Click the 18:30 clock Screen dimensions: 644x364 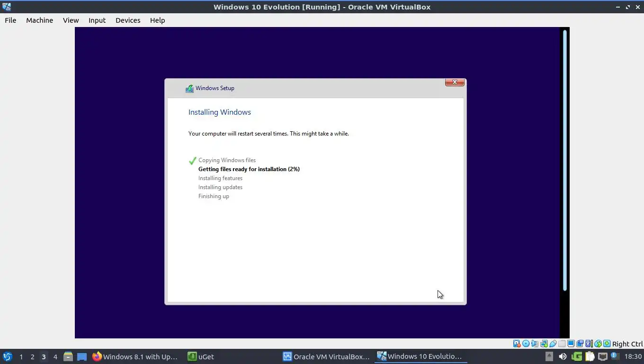tap(633, 356)
